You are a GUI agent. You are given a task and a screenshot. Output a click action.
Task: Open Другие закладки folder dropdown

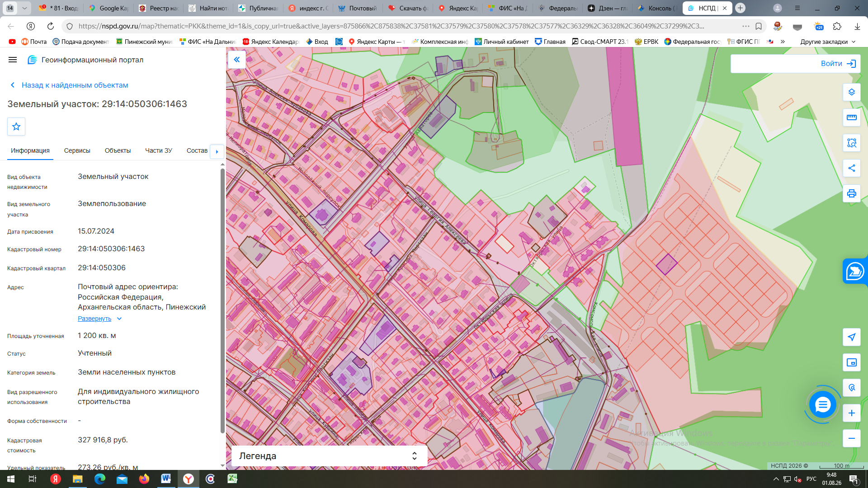click(828, 42)
